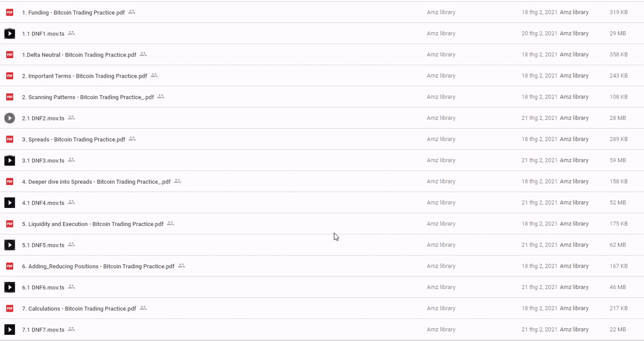644x341 pixels.
Task: Click owner Amz library on 1. Funding row
Action: 441,12
